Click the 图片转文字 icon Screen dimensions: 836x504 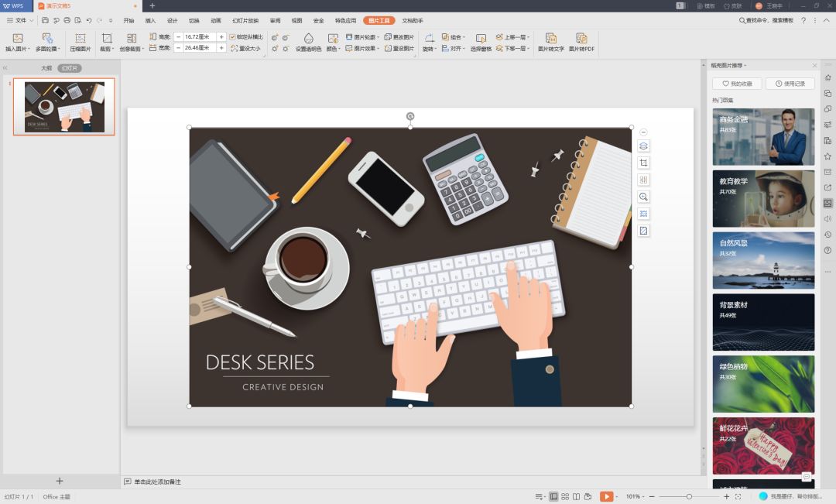(x=550, y=39)
